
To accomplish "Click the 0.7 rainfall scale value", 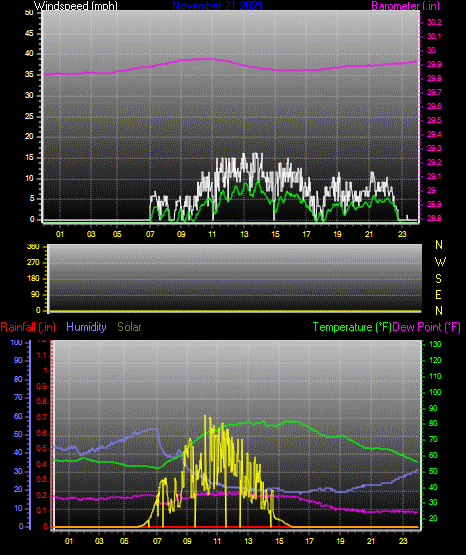I will click(x=42, y=417).
